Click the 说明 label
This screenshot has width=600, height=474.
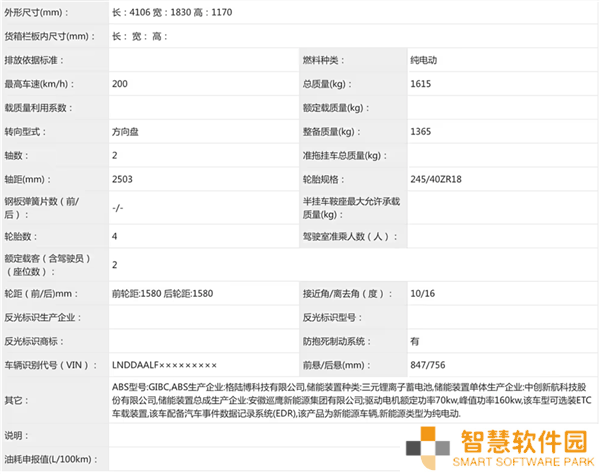pos(16,436)
